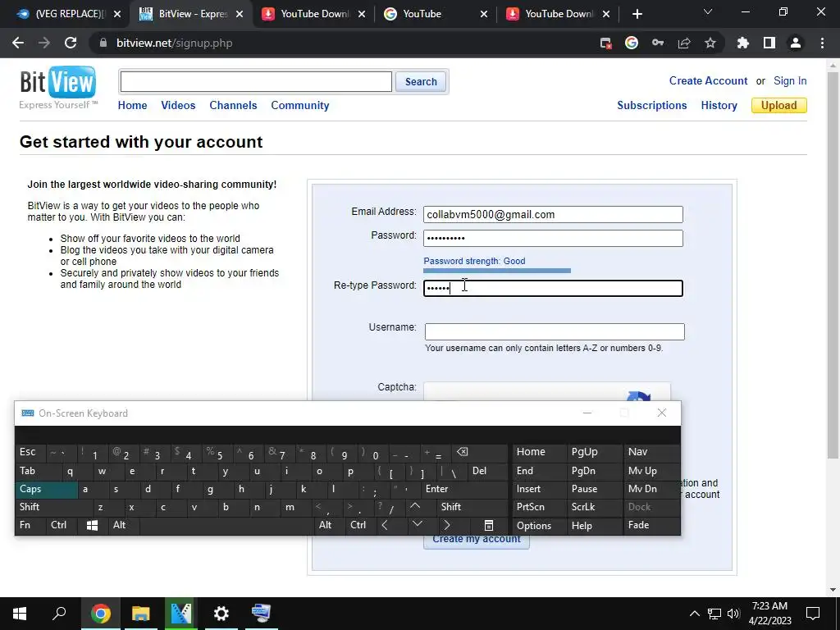The width and height of the screenshot is (840, 630).
Task: Toggle the Caps key on On-Screen Keyboard
Action: tap(47, 489)
